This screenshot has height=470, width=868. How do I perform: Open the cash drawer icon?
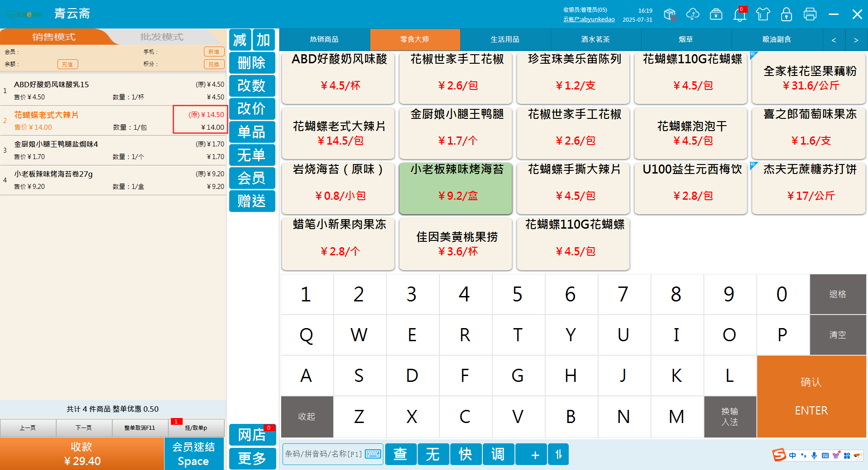tap(716, 14)
